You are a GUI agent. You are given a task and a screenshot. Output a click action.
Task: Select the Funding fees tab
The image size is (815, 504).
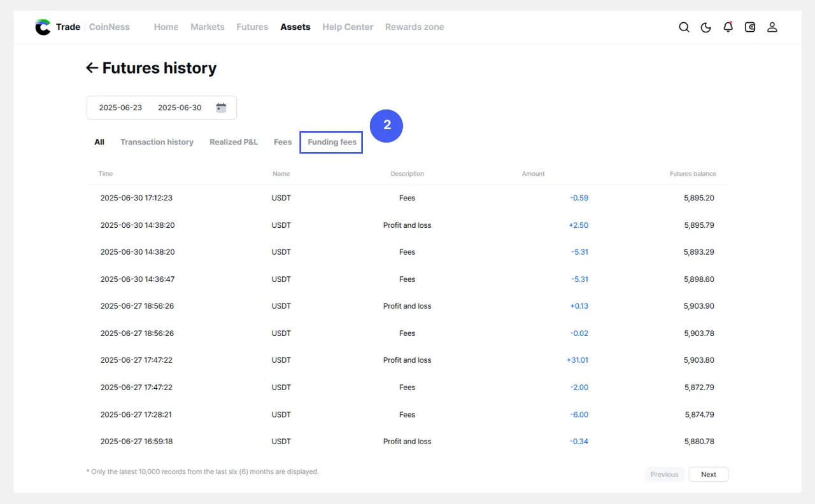click(x=332, y=142)
